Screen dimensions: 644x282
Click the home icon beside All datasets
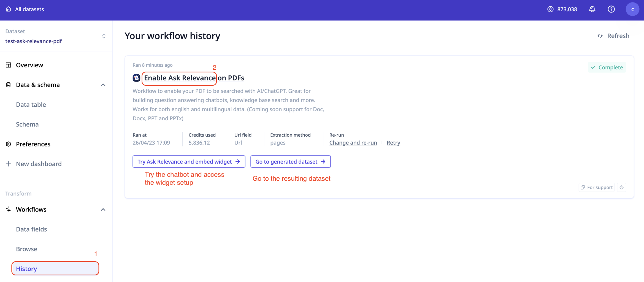[x=8, y=9]
